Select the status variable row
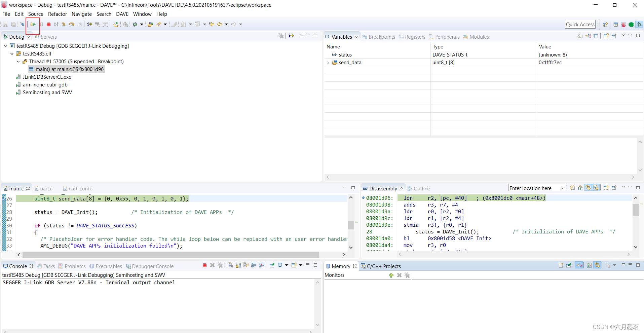 (484, 54)
